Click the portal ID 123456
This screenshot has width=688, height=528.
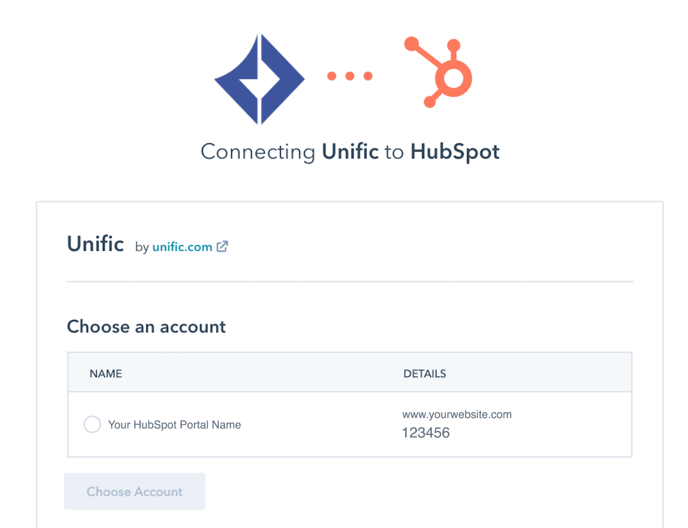pyautogui.click(x=426, y=433)
